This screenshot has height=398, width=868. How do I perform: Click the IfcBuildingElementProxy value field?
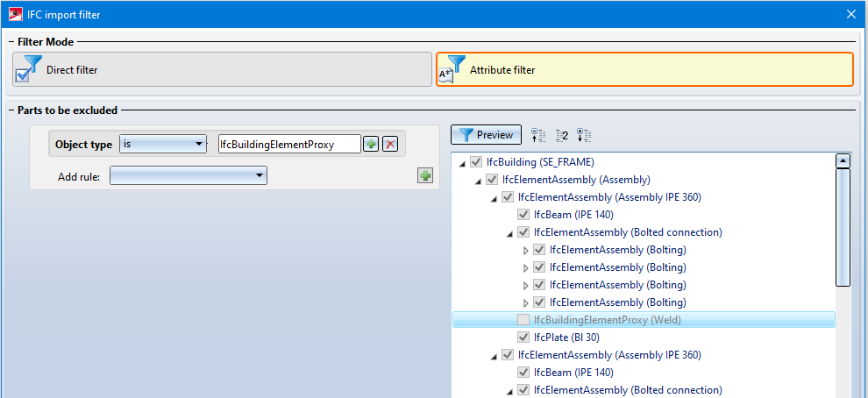(x=289, y=144)
